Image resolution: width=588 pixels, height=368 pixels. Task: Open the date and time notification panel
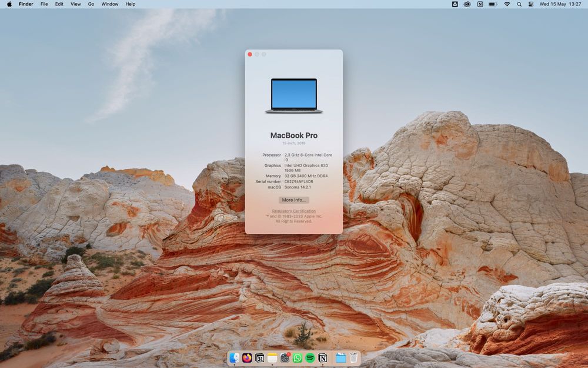point(560,4)
